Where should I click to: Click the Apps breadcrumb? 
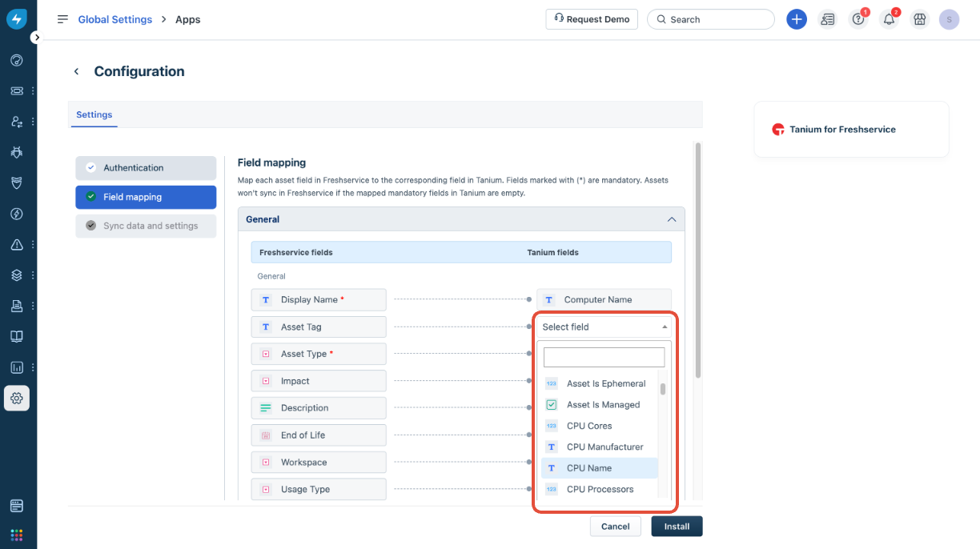(x=188, y=19)
